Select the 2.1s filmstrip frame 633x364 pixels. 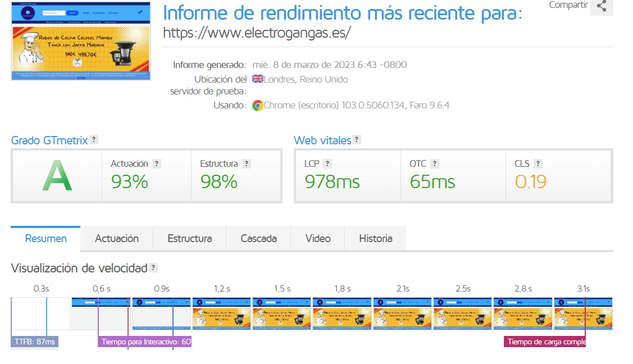pyautogui.click(x=403, y=313)
